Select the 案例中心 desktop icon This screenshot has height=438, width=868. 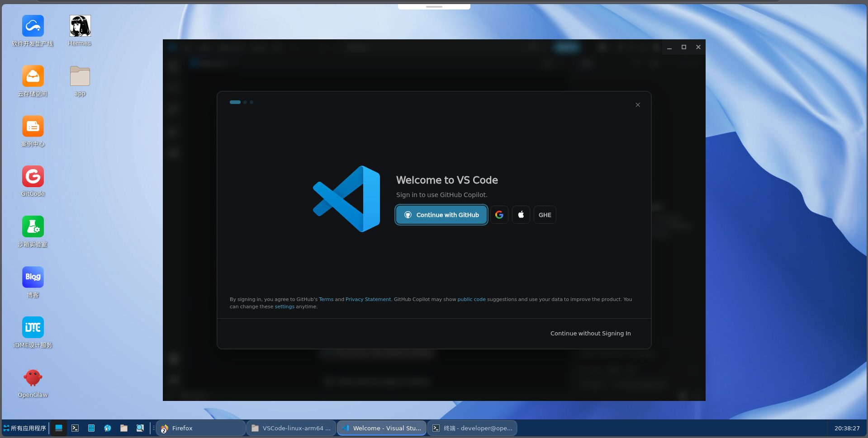coord(33,132)
